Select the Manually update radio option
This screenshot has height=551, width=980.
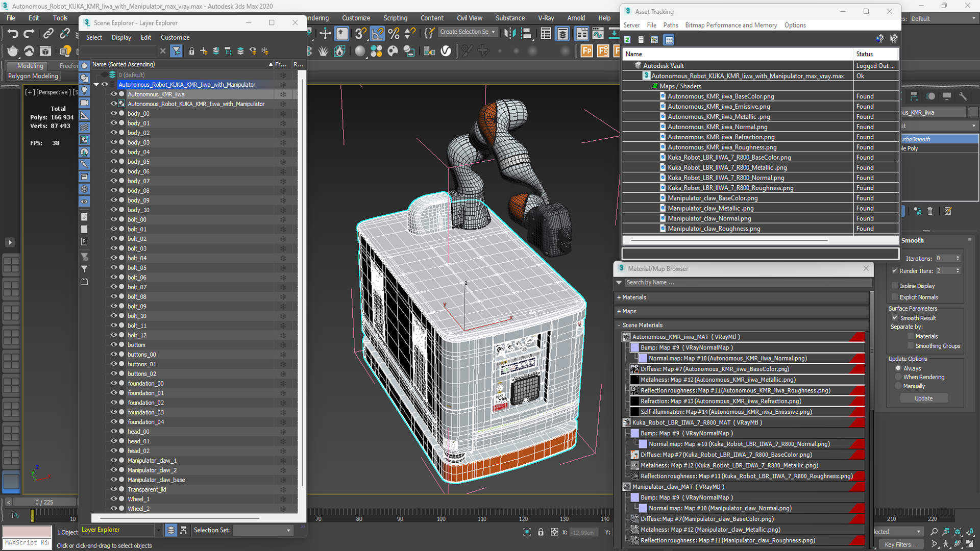(898, 386)
